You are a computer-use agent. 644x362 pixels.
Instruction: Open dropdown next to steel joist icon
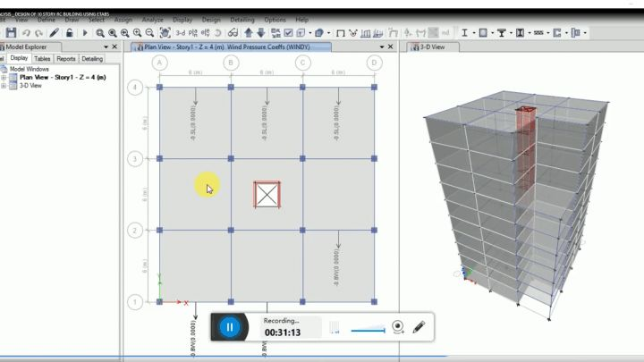pyautogui.click(x=548, y=33)
